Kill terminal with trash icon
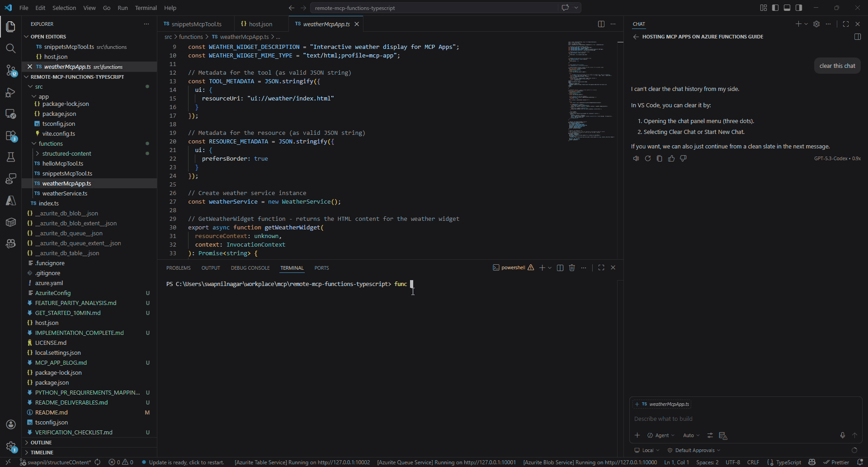Screen dimensions: 868x467 coord(572,268)
